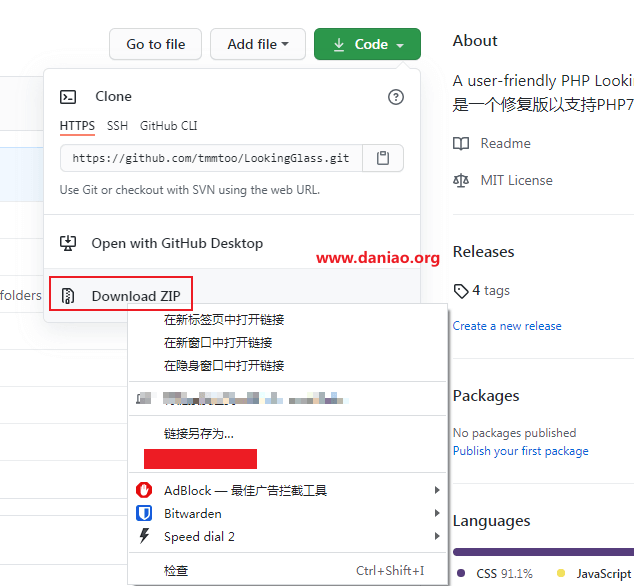Switch to the GitHub CLI tab
634x586 pixels.
point(169,126)
